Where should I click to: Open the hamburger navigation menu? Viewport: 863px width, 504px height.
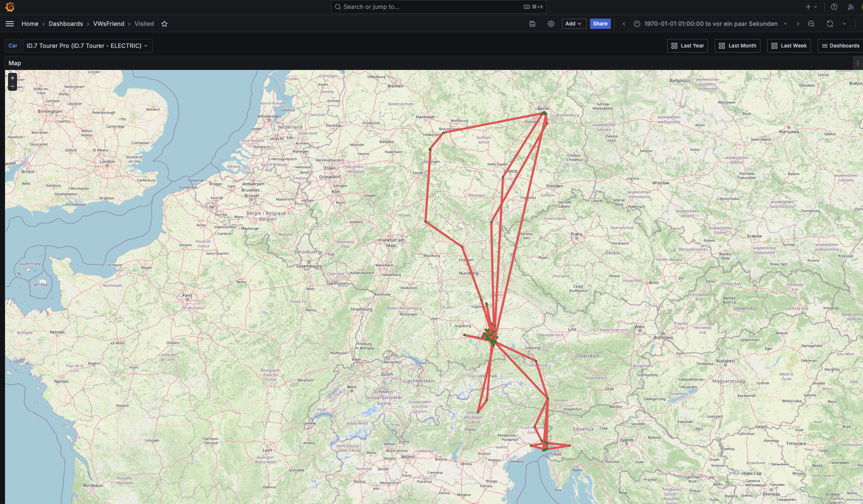pos(10,24)
